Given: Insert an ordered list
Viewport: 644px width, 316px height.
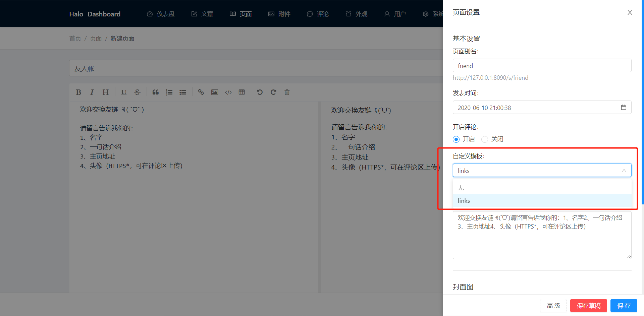Looking at the screenshot, I should click(169, 92).
